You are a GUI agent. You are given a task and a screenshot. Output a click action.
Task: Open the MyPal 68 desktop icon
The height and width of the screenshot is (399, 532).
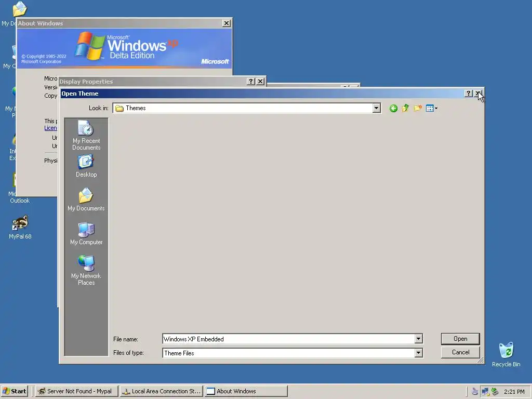pos(20,228)
